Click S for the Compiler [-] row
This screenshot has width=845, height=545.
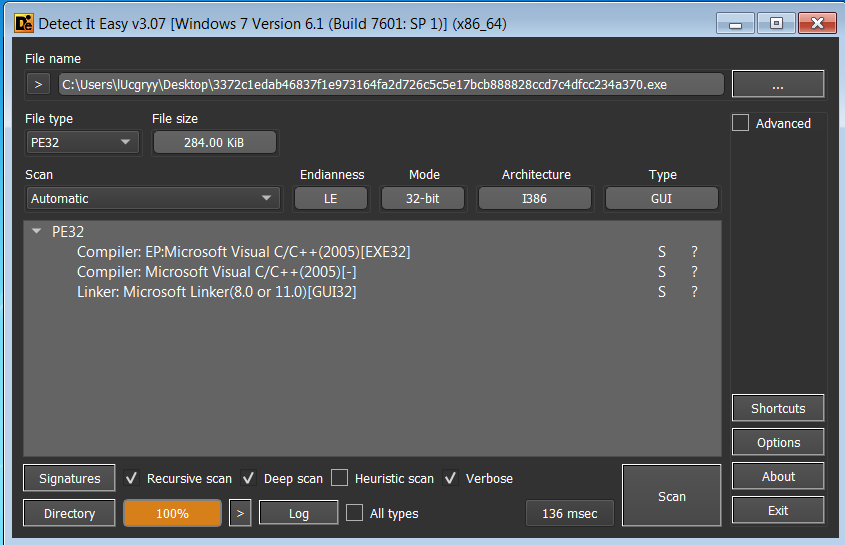pyautogui.click(x=662, y=272)
